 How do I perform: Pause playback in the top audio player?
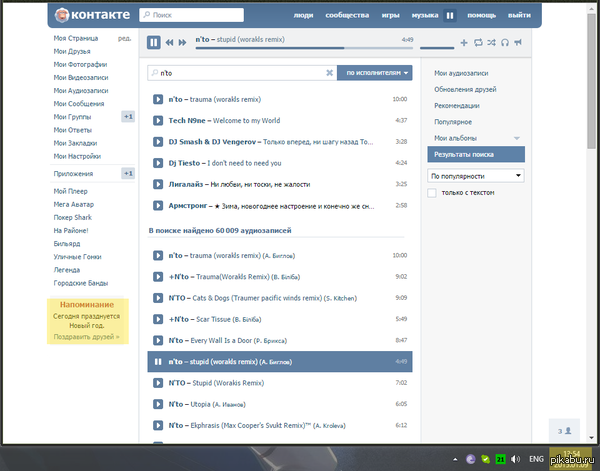(x=154, y=42)
